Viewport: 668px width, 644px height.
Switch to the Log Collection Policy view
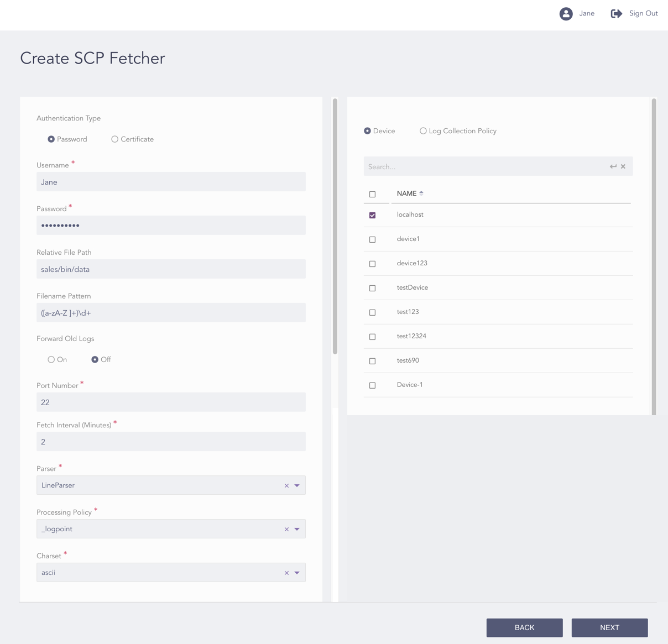click(423, 130)
